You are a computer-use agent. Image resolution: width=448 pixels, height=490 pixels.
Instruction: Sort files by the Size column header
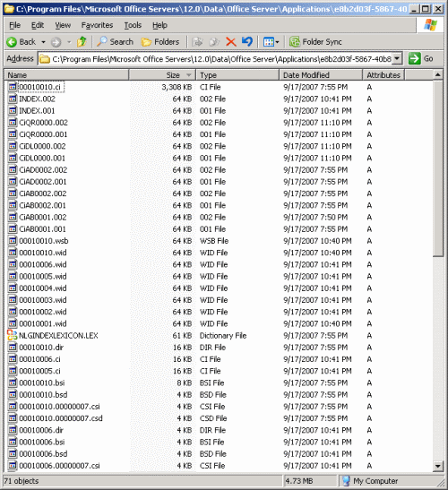tap(162, 75)
